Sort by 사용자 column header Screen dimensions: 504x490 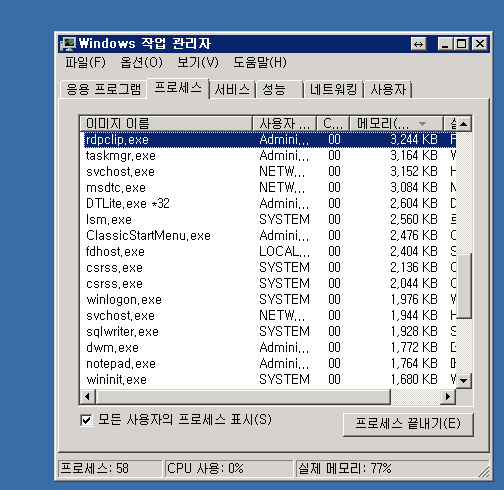click(x=284, y=124)
